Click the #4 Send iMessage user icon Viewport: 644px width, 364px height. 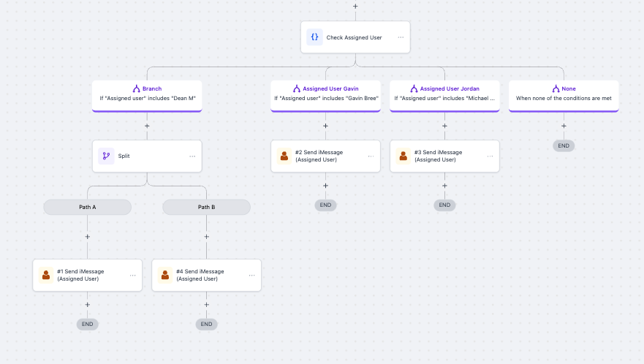click(165, 275)
